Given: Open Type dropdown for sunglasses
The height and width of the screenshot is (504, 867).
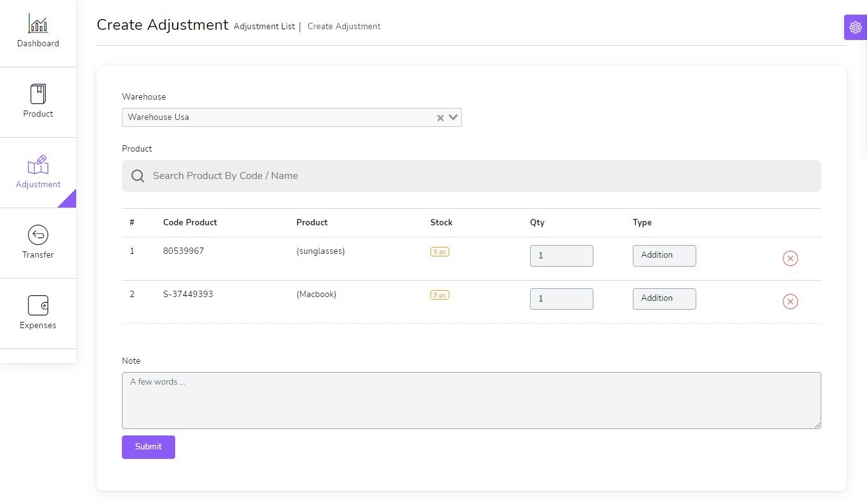Looking at the screenshot, I should click(x=664, y=255).
